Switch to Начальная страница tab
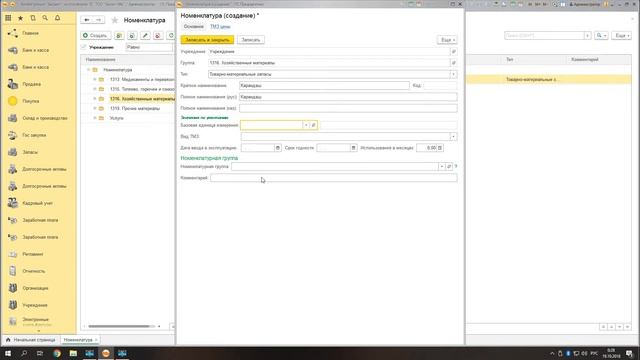The image size is (640, 360). click(31, 340)
